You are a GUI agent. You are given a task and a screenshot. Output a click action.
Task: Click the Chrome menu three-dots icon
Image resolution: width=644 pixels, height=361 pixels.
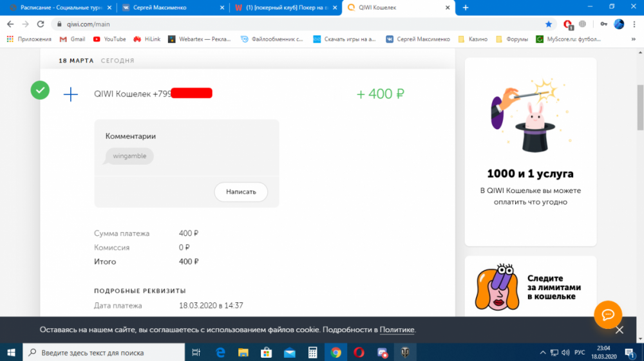tap(634, 24)
